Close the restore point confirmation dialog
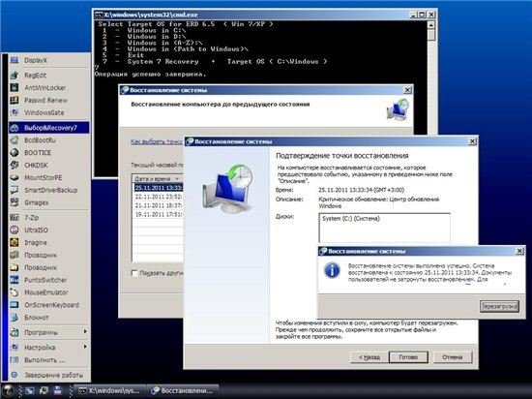This screenshot has width=532, height=399. 472,141
